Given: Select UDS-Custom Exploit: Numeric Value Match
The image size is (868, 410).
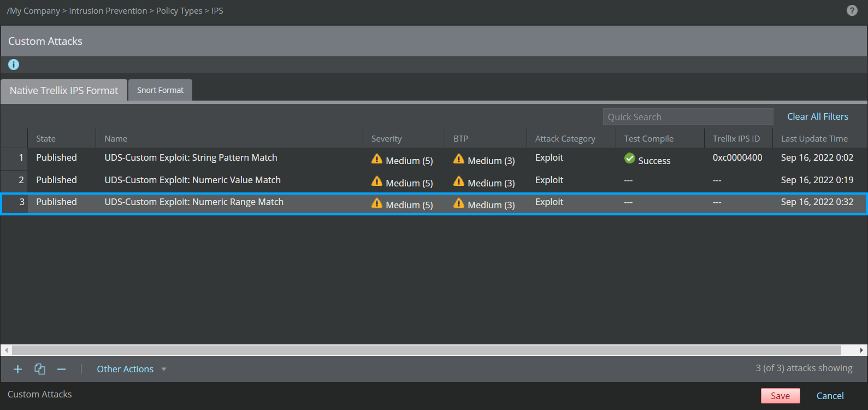Looking at the screenshot, I should click(x=192, y=180).
